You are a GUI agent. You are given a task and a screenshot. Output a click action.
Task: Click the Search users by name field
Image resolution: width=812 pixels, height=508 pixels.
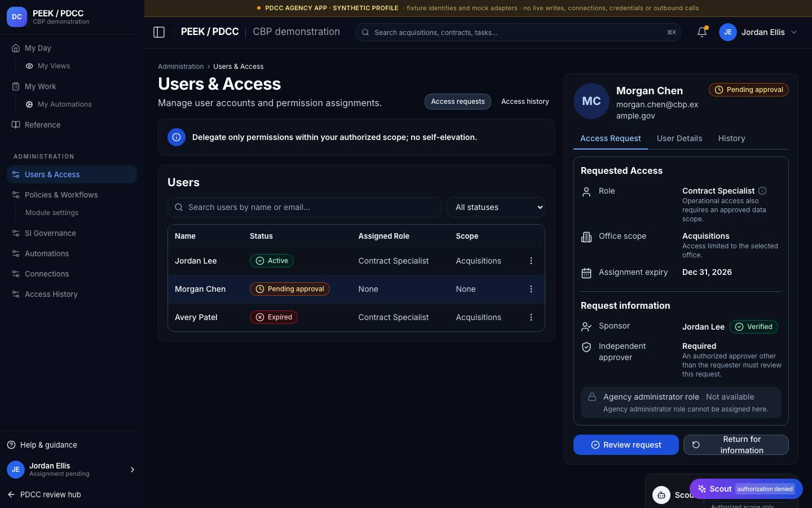(x=304, y=207)
